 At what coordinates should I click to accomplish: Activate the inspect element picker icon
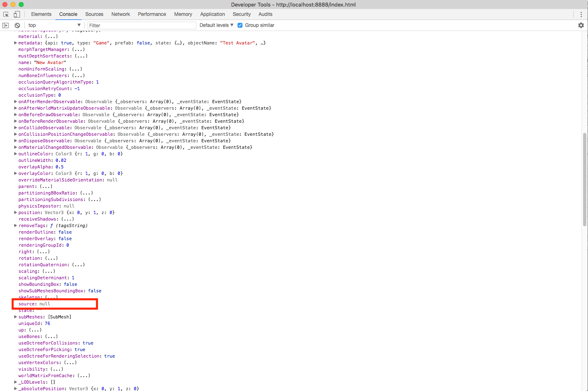pyautogui.click(x=6, y=14)
